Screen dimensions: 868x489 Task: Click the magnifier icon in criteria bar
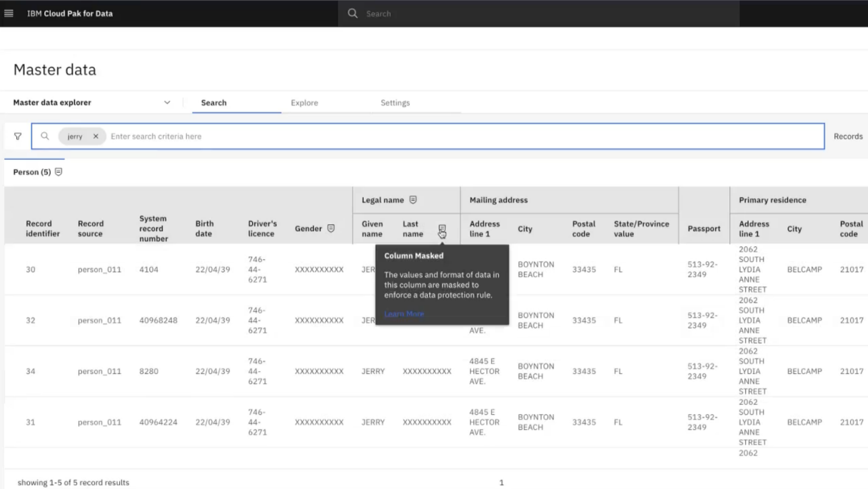[45, 136]
